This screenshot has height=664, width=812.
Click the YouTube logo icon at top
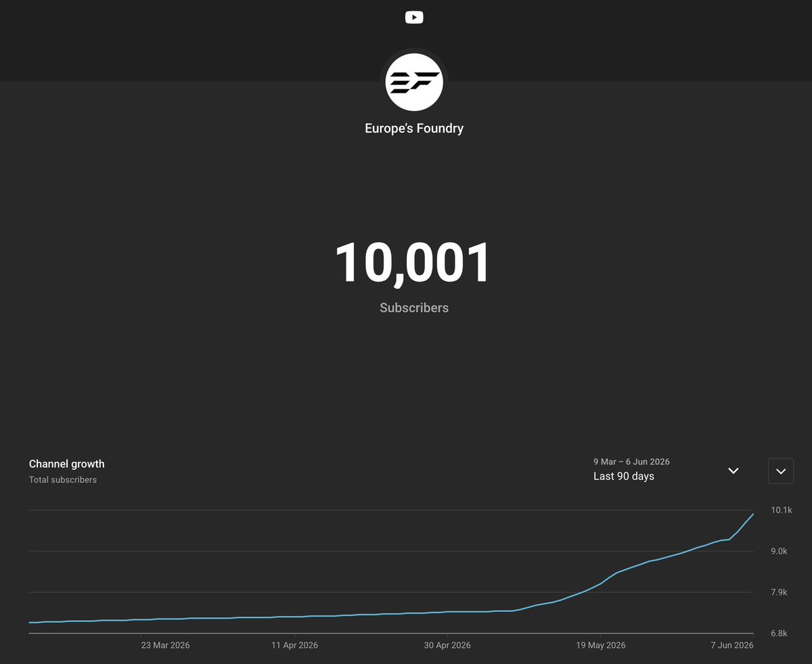coord(414,18)
